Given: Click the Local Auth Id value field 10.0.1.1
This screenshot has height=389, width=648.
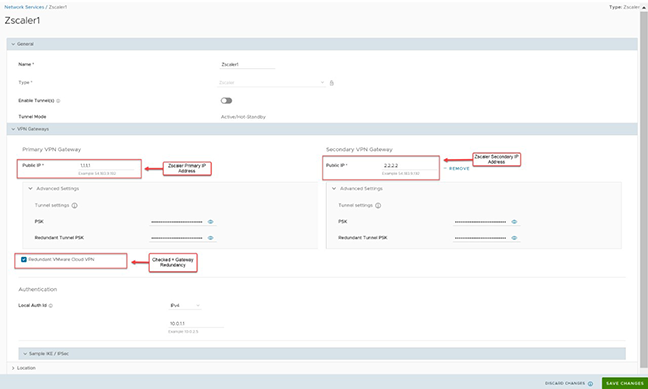Looking at the screenshot, I should [196, 324].
